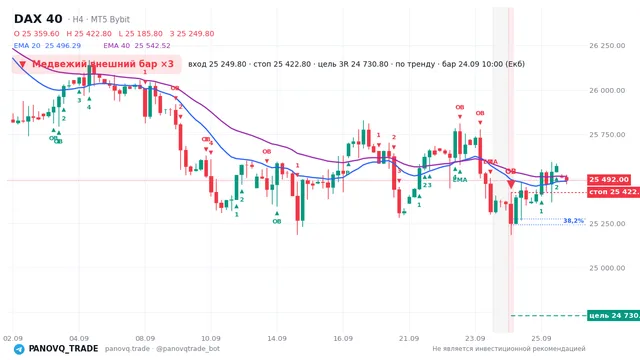Open the PANOVQ_TRADE channel name
The width and height of the screenshot is (640, 360).
pos(63,349)
